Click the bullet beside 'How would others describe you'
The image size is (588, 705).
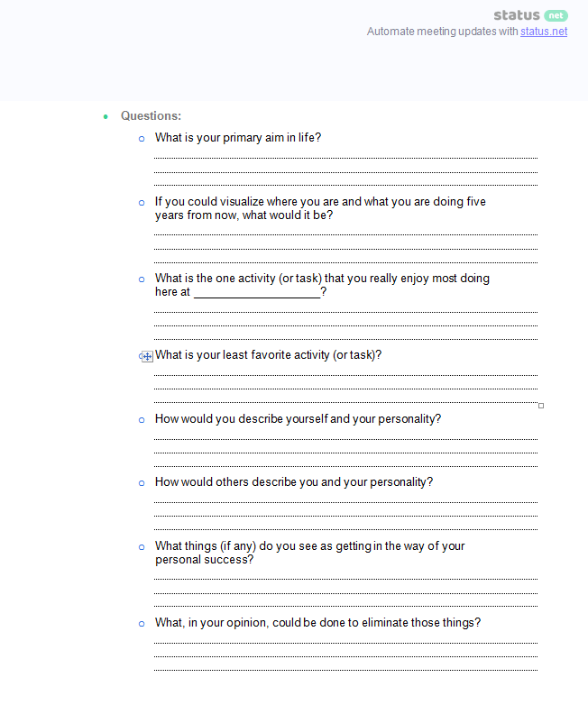coord(142,483)
